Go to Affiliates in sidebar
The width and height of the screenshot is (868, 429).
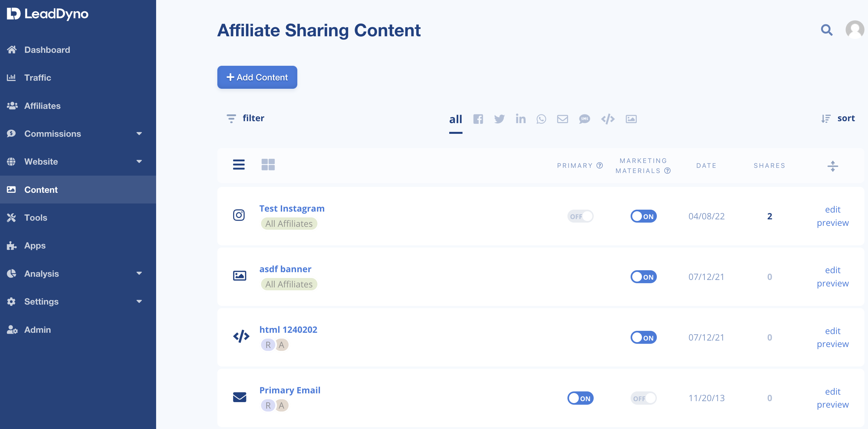pyautogui.click(x=78, y=106)
